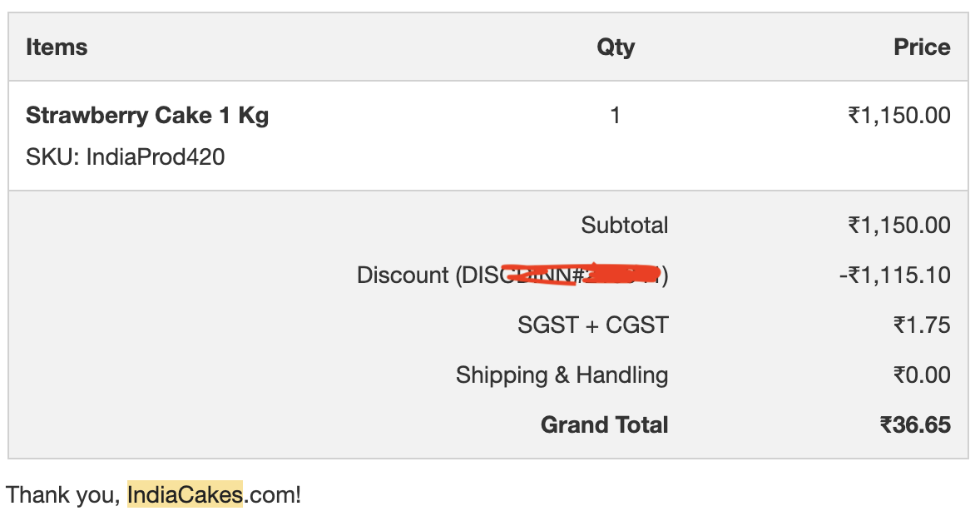The height and width of the screenshot is (516, 980).
Task: Click the Grand Total label
Action: point(604,424)
